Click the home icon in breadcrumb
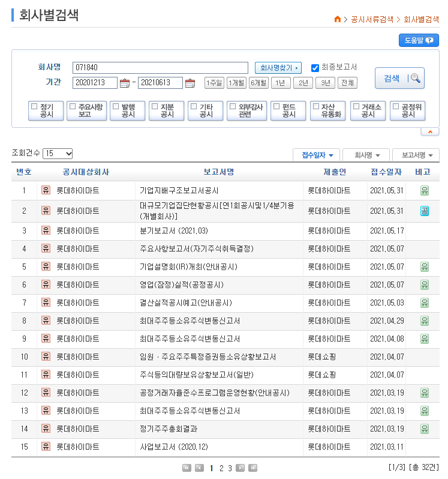This screenshot has height=479, width=448. tap(337, 19)
